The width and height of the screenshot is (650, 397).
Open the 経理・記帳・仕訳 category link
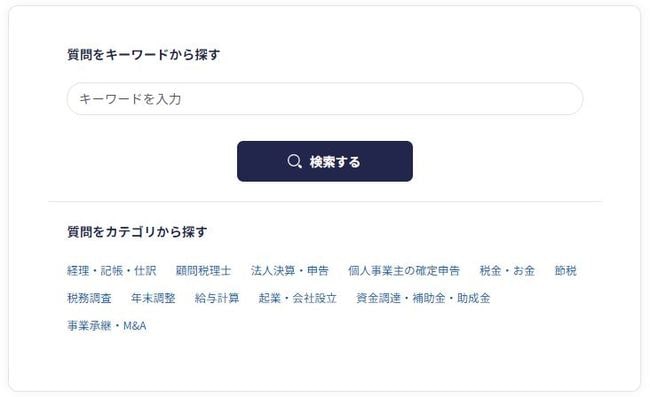(x=112, y=271)
